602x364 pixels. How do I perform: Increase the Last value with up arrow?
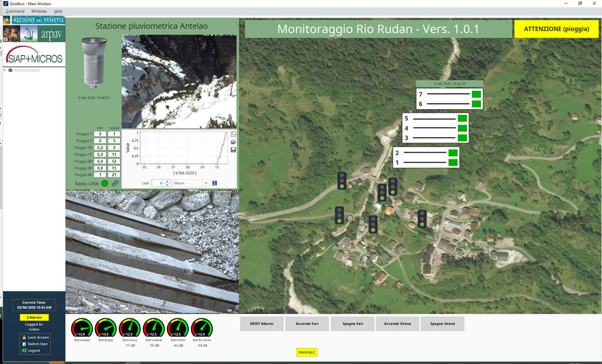click(167, 181)
